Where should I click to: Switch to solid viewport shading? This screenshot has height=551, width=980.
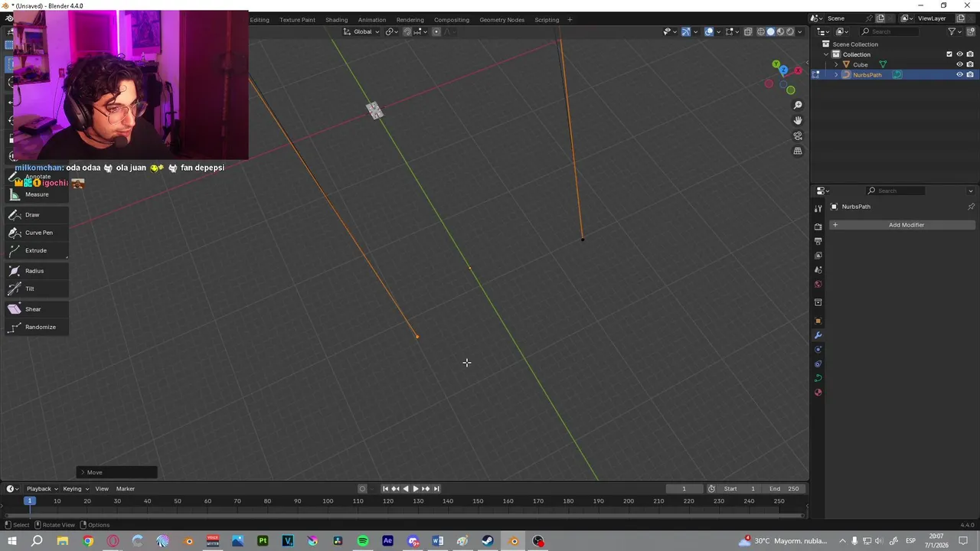click(x=771, y=31)
